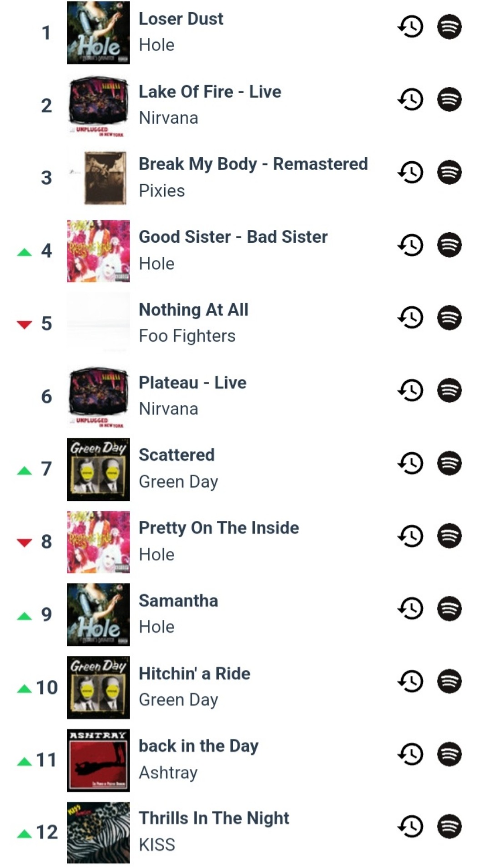Open history for Loser Dust

point(410,27)
